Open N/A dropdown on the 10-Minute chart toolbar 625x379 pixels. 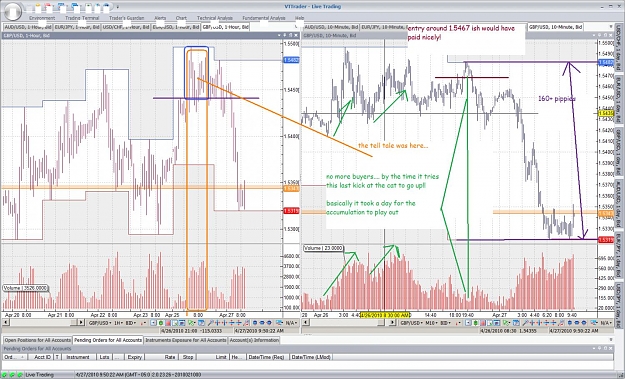tap(606, 322)
